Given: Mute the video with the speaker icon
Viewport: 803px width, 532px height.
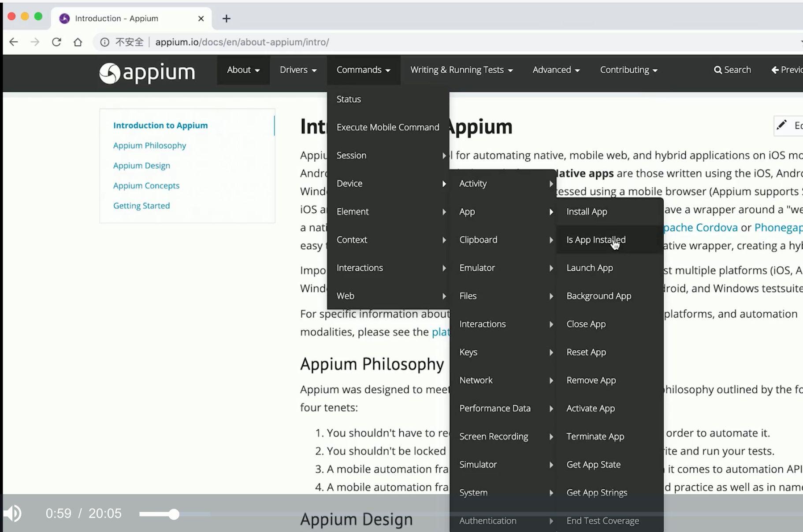Looking at the screenshot, I should coord(13,513).
